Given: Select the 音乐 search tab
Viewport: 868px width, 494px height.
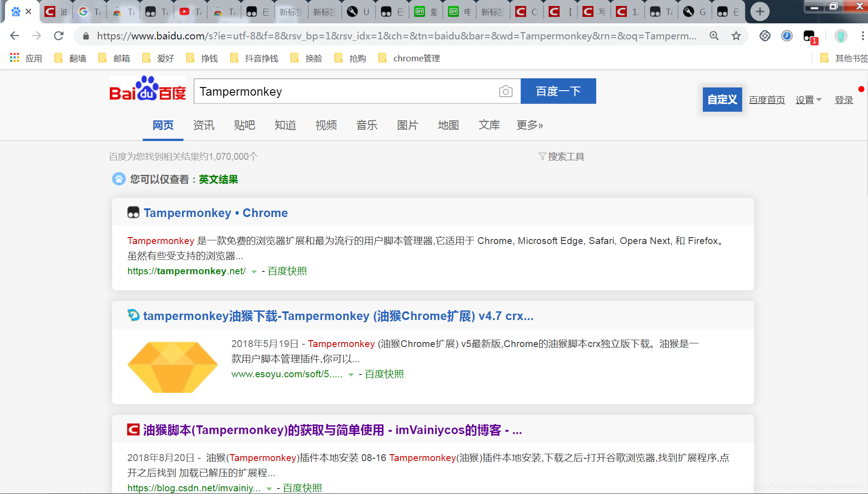Looking at the screenshot, I should pos(367,125).
